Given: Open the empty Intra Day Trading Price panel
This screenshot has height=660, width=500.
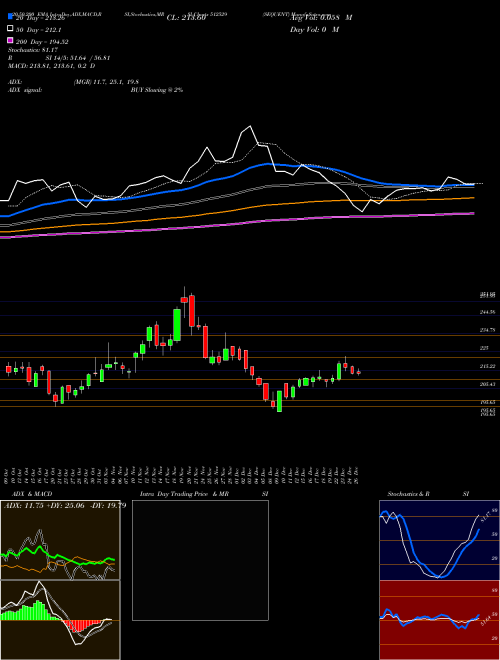Looking at the screenshot, I should click(x=200, y=560).
